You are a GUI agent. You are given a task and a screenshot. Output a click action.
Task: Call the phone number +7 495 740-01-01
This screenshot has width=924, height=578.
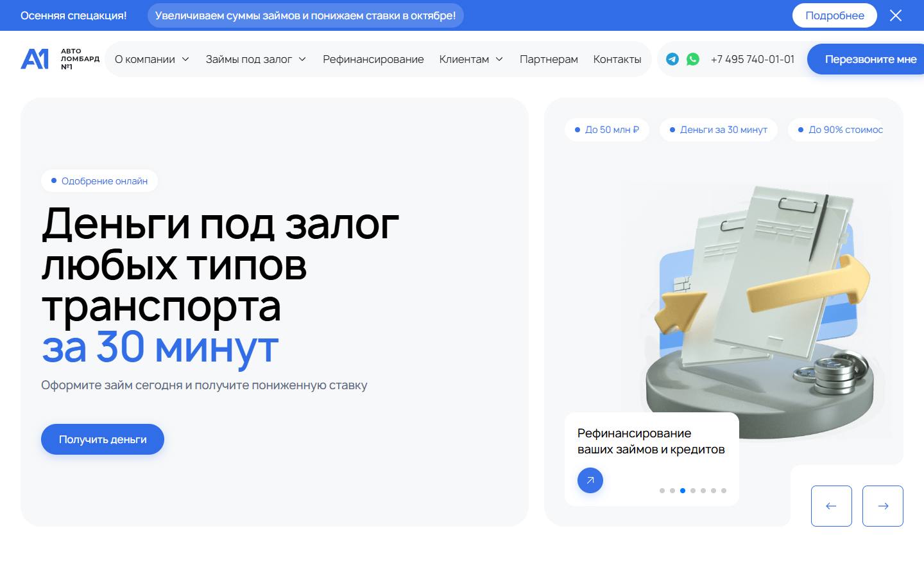tap(753, 59)
